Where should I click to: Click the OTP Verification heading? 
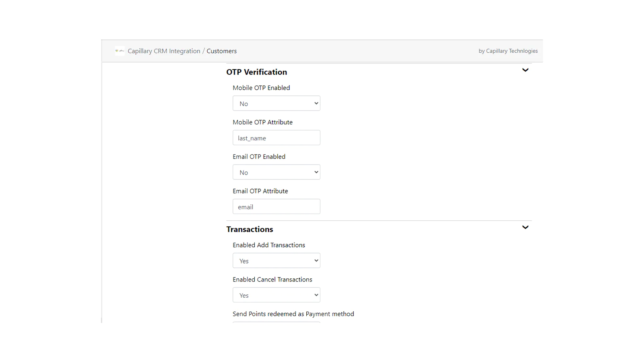pos(256,72)
